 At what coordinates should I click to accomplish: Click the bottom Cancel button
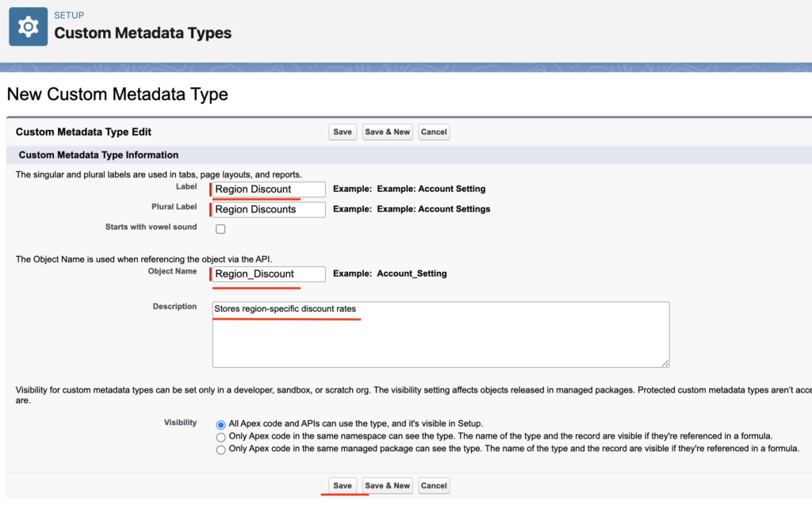tap(434, 485)
